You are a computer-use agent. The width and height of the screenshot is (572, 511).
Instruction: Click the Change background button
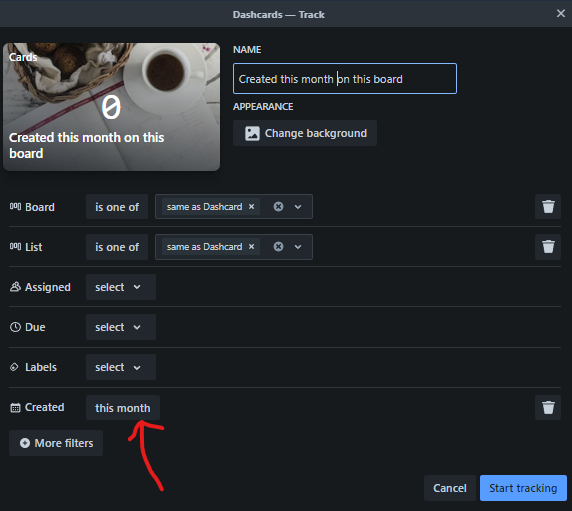point(305,133)
